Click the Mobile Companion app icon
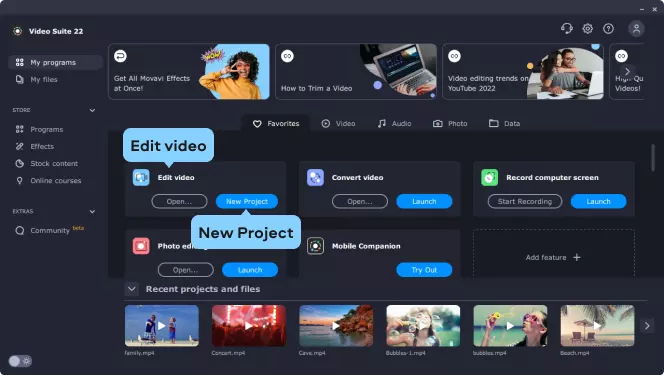664x375 pixels. (x=315, y=246)
